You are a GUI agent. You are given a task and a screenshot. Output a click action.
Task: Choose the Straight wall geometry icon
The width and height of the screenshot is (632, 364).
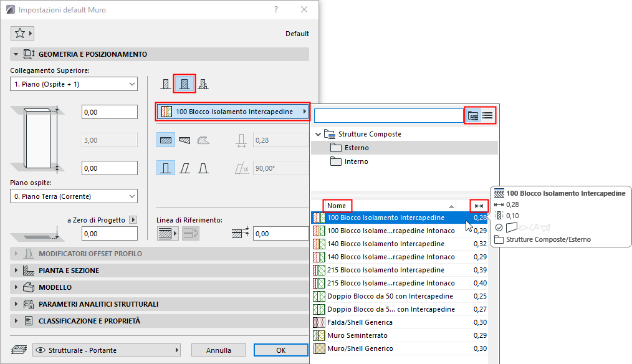166,140
